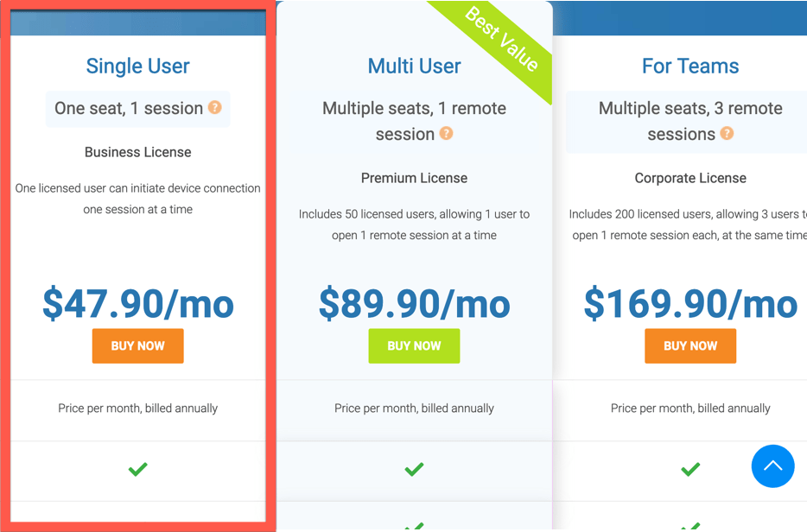Click the Single User green checkmark
The width and height of the screenshot is (807, 532).
click(x=138, y=469)
